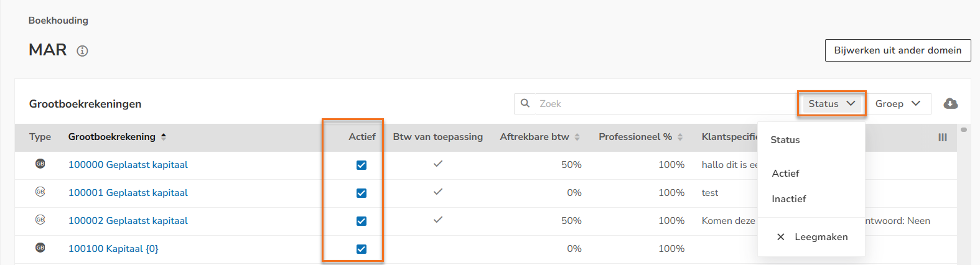The height and width of the screenshot is (265, 980).
Task: Click the info icon next to MAR
Action: pos(82,51)
